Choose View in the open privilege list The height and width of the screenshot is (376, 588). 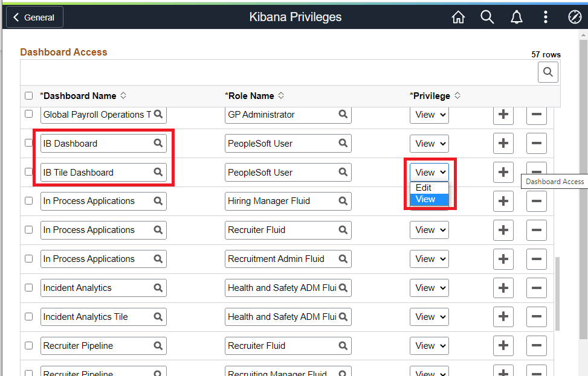425,199
